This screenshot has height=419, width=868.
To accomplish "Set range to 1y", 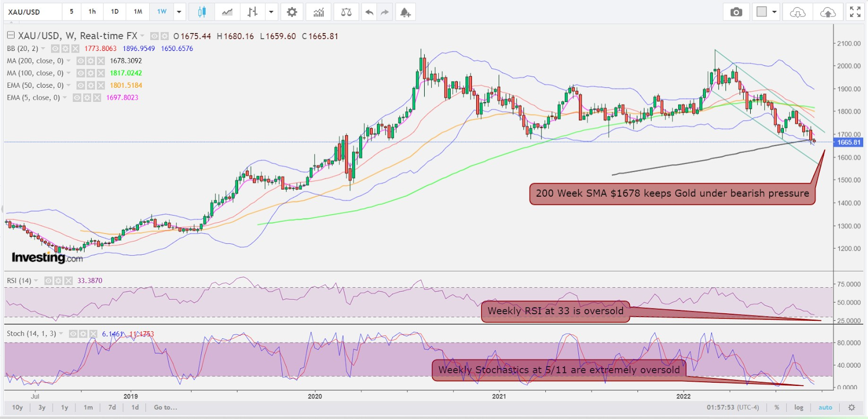I will 65,407.
